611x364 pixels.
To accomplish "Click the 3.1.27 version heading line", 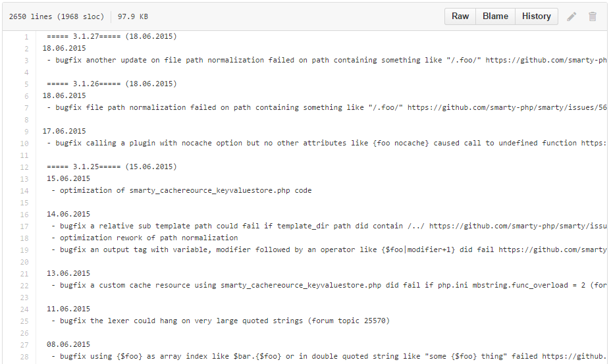I will pos(112,37).
